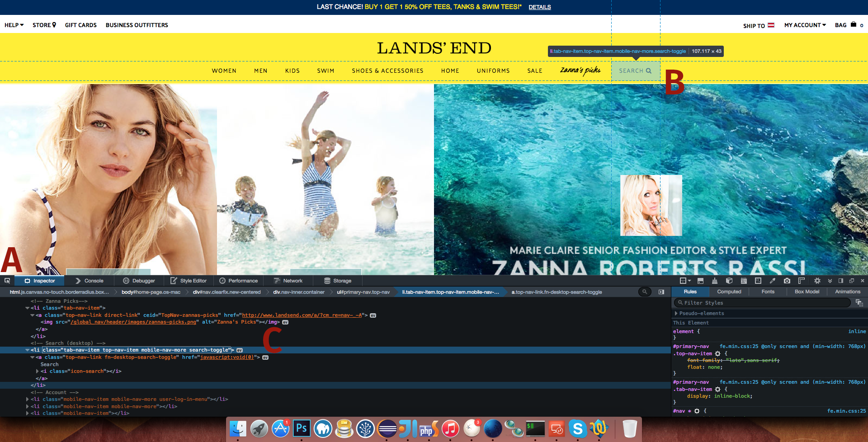Toggle ev badge on selected li search-toggle
Screen dimensions: 868x442
coord(240,350)
